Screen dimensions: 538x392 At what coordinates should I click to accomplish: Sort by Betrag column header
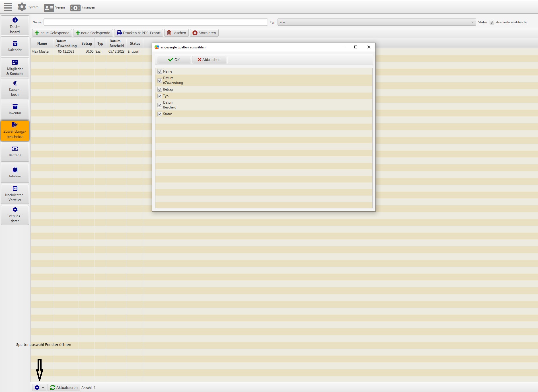pyautogui.click(x=87, y=44)
